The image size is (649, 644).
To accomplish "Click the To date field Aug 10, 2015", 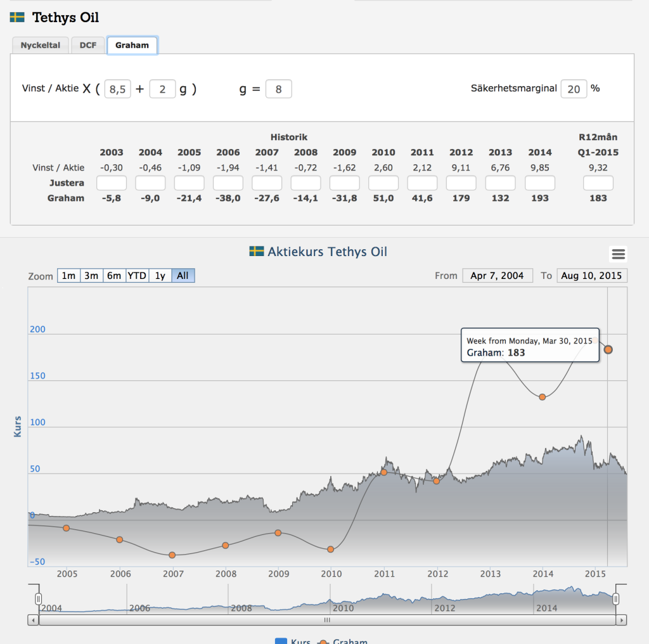I will click(592, 276).
